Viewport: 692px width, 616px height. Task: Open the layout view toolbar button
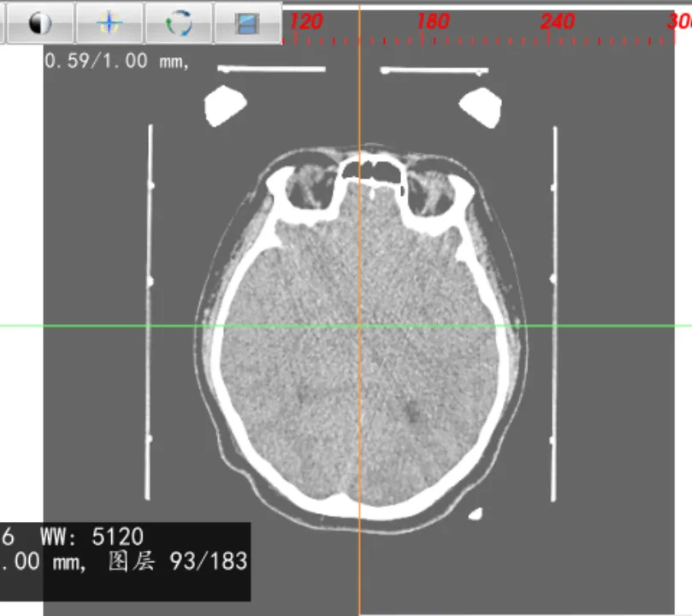point(247,22)
